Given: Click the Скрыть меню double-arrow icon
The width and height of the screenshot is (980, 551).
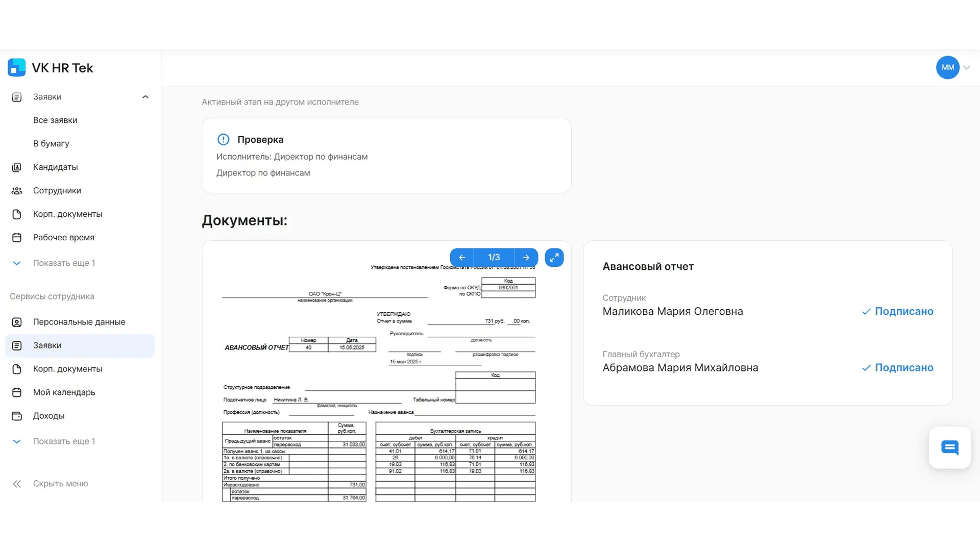Looking at the screenshot, I should [17, 484].
